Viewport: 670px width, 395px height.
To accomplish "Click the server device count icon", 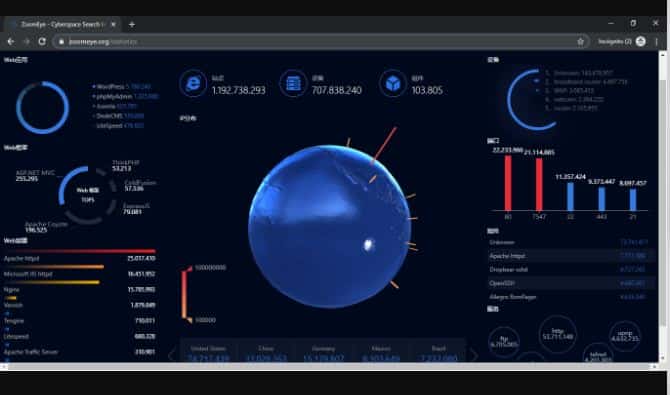I will pos(293,83).
